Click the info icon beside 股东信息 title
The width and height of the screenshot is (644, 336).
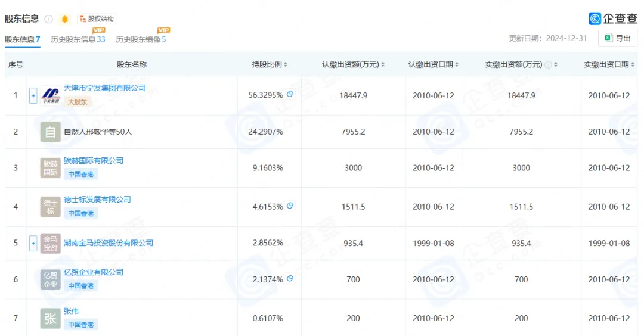tap(49, 19)
